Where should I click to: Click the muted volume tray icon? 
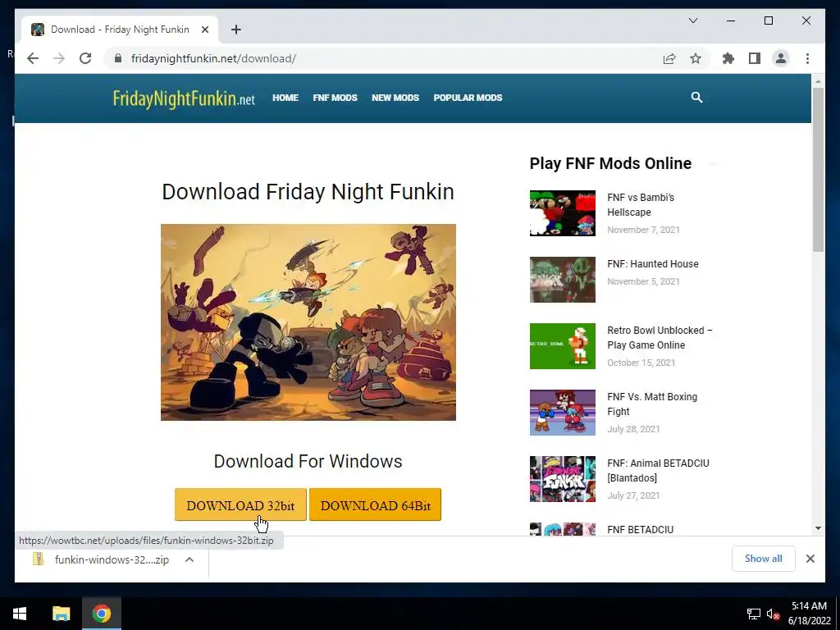click(x=773, y=614)
